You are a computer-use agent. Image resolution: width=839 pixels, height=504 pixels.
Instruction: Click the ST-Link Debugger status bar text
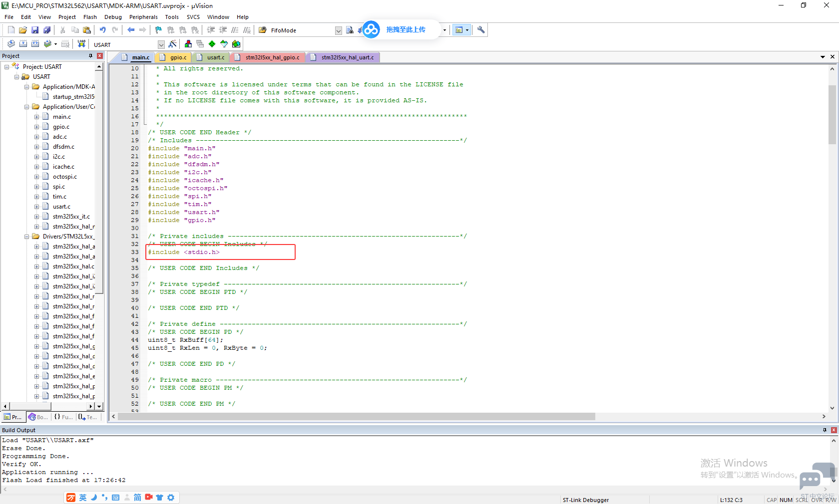click(x=585, y=500)
